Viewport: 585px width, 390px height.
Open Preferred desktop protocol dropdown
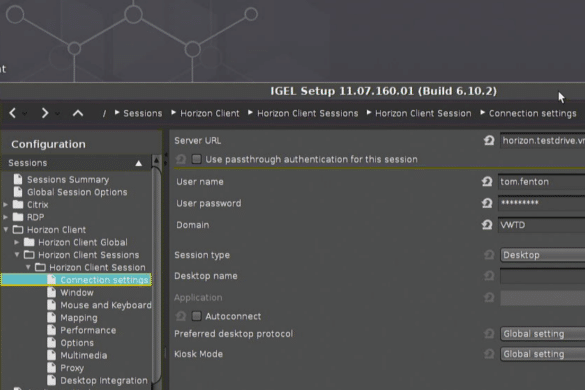click(542, 334)
